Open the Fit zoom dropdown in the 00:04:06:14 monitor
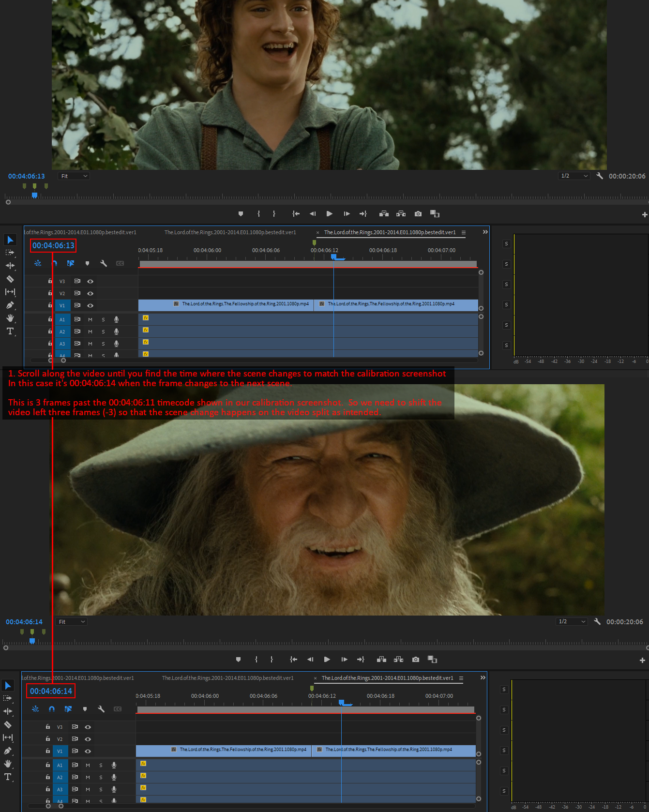Screen dimensions: 649x812 (72, 622)
